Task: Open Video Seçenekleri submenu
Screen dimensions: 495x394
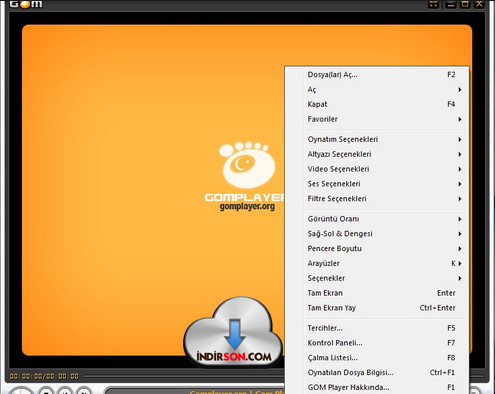Action: pyautogui.click(x=377, y=169)
